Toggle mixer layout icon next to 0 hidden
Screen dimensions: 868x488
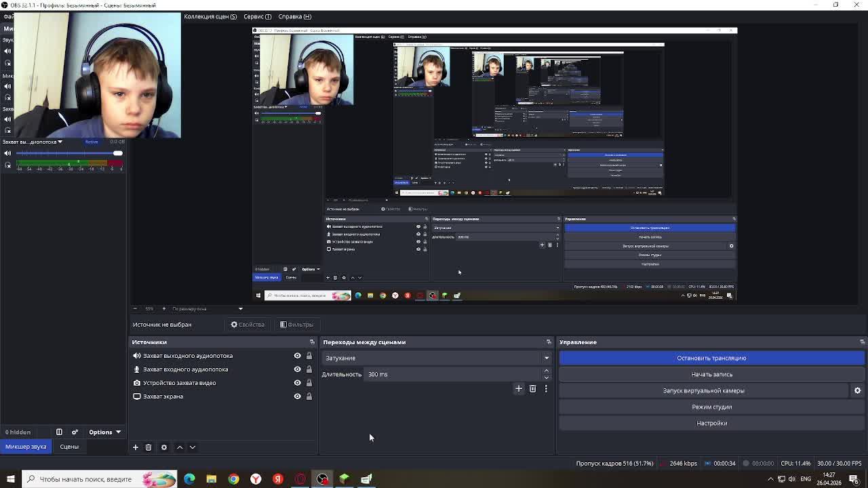coord(59,432)
